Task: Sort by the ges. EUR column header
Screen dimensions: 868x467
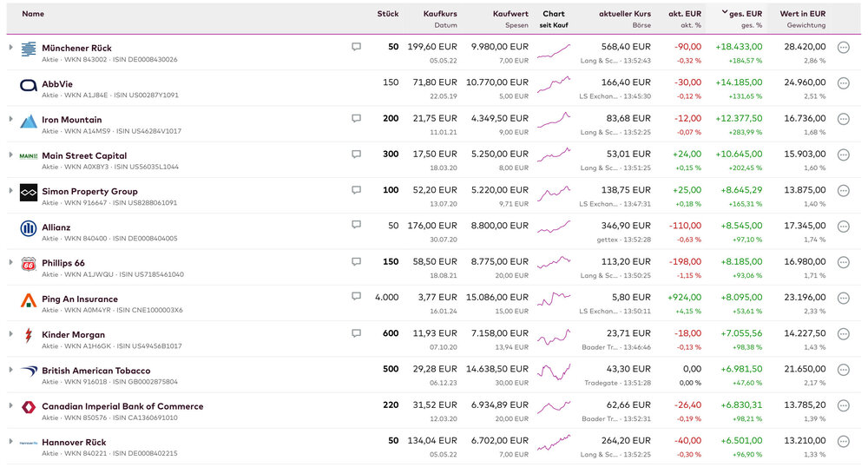Action: pyautogui.click(x=745, y=14)
